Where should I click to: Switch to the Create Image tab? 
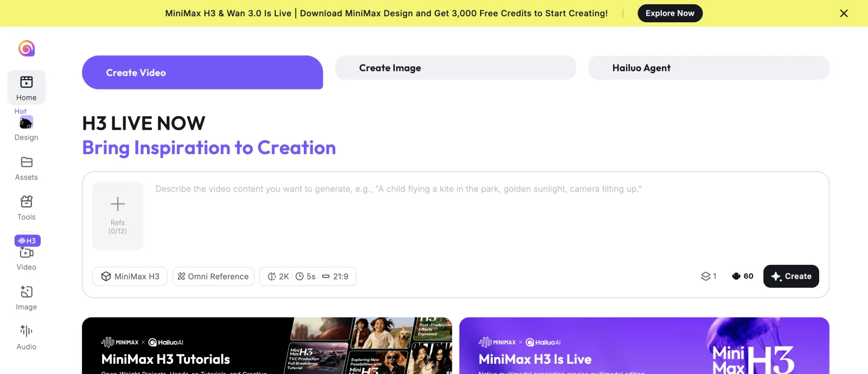pos(456,68)
